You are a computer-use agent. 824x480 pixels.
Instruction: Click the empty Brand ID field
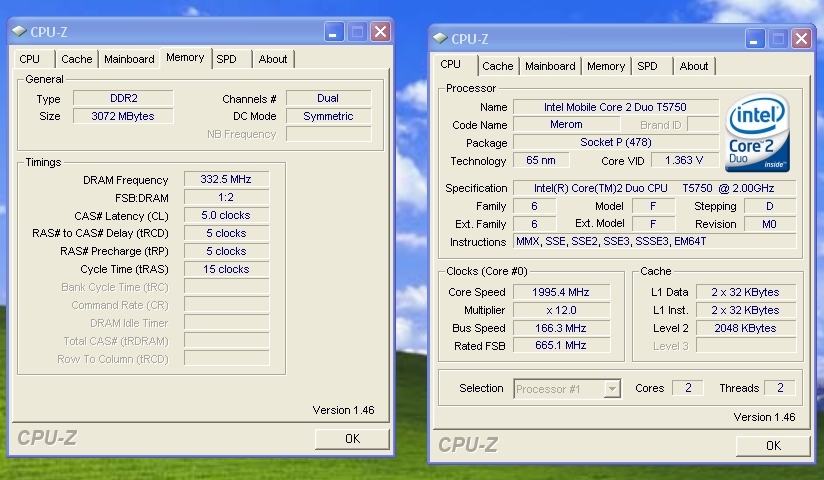pyautogui.click(x=703, y=125)
